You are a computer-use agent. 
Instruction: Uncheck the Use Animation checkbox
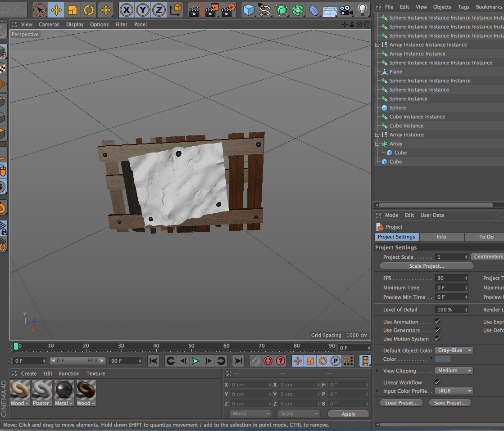(437, 322)
